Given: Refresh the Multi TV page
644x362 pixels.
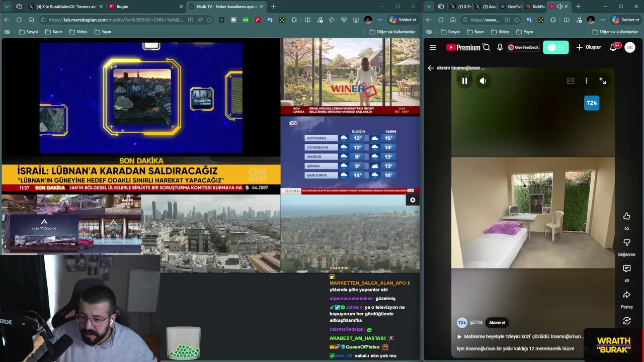Looking at the screenshot, I should [x=19, y=20].
